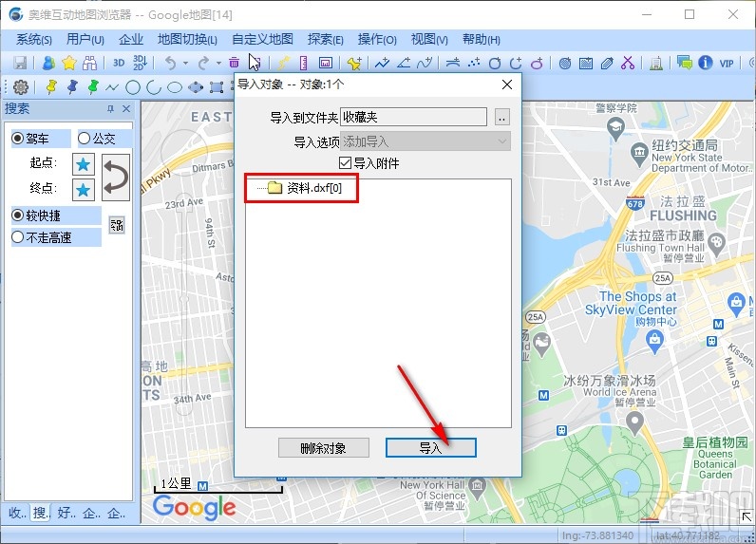Open the 视图(V) menu
The width and height of the screenshot is (756, 544).
[429, 40]
